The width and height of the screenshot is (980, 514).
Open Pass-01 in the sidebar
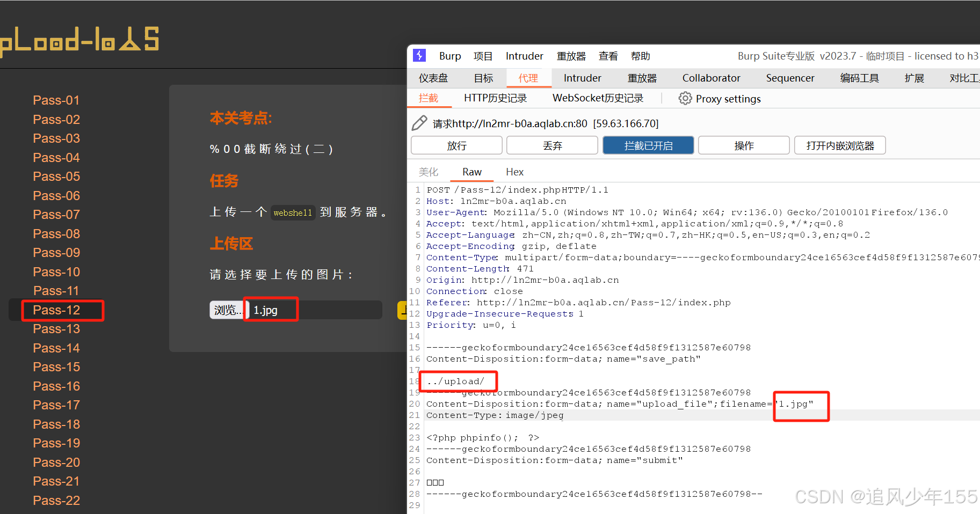[56, 100]
